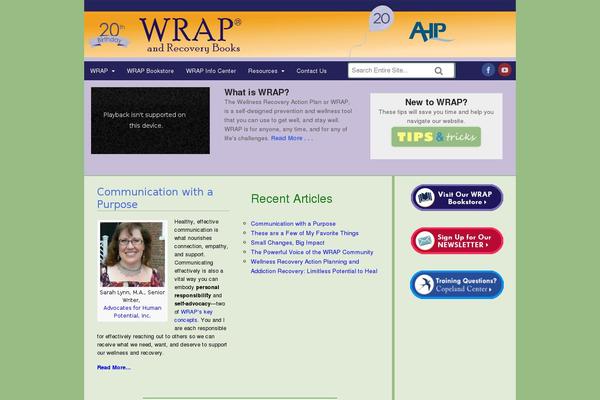Click the WRAP and Recovery Books logo
This screenshot has width=600, height=400.
click(x=190, y=35)
